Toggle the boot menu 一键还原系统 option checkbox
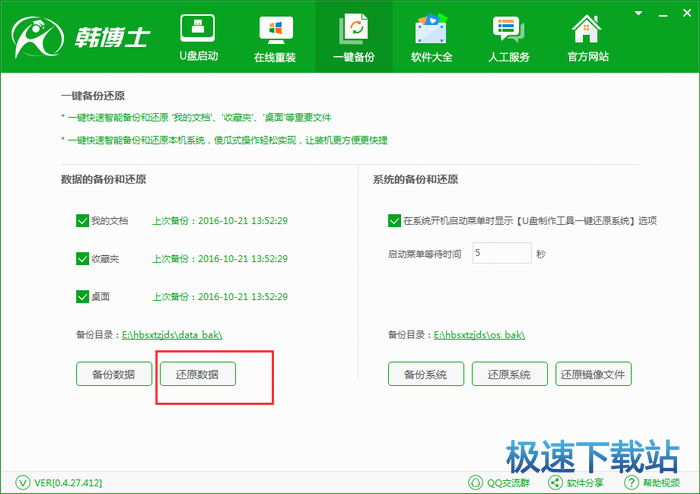 [x=394, y=221]
